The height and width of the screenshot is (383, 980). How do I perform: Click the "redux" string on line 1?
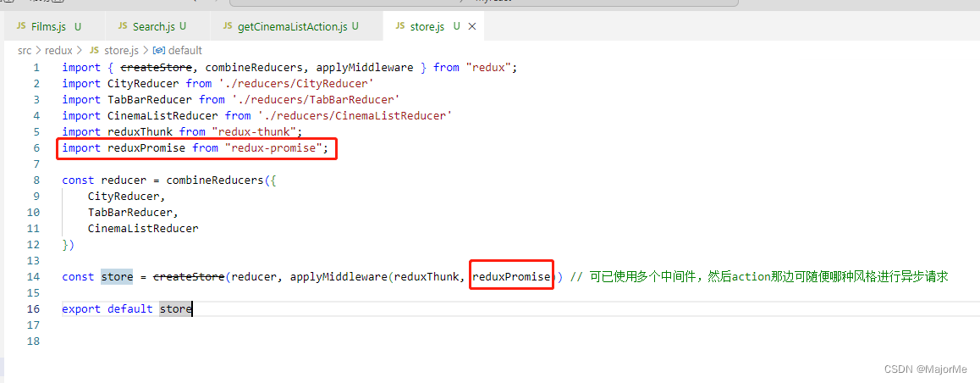click(489, 68)
